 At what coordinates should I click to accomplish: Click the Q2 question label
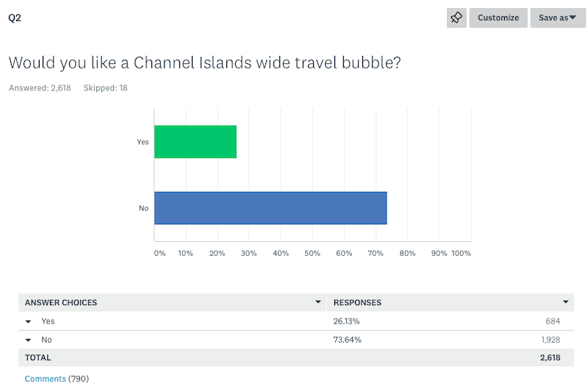point(15,18)
